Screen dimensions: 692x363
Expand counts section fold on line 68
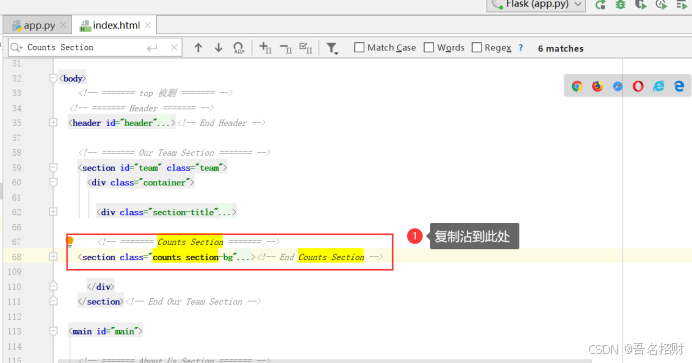53,256
